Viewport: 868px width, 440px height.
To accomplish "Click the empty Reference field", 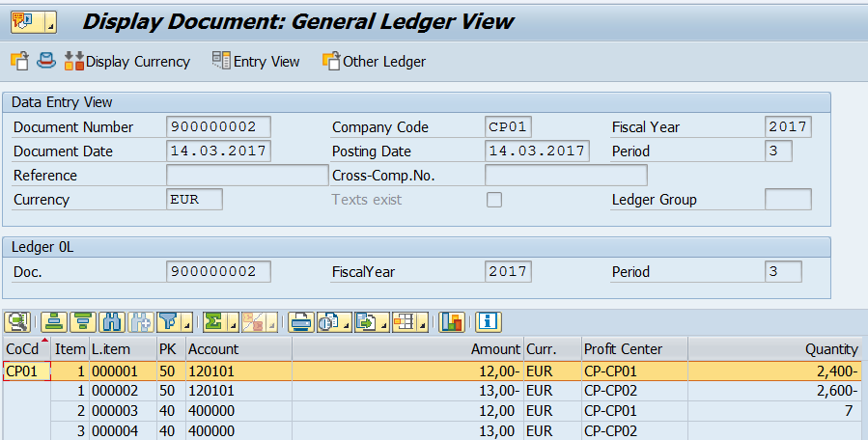I will [247, 175].
